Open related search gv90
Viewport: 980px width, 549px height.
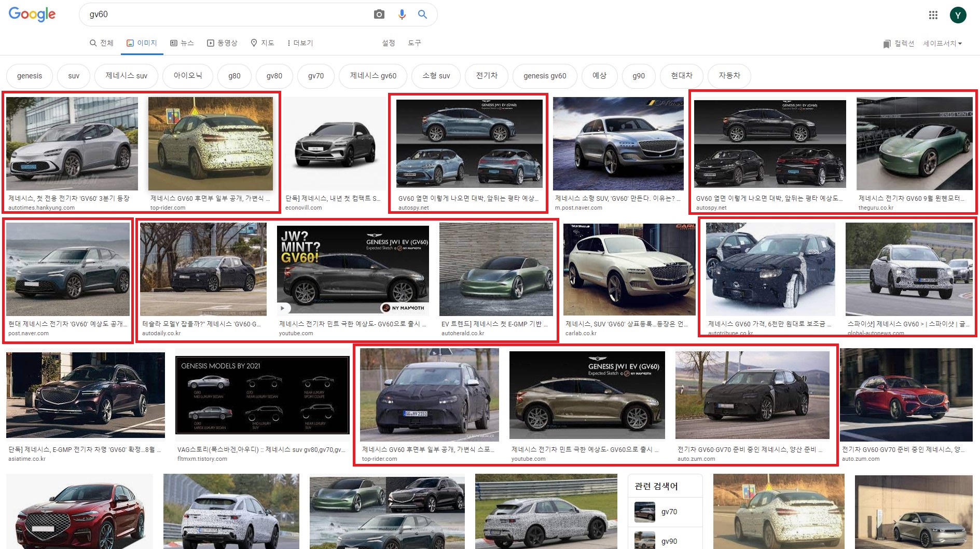[x=666, y=539]
